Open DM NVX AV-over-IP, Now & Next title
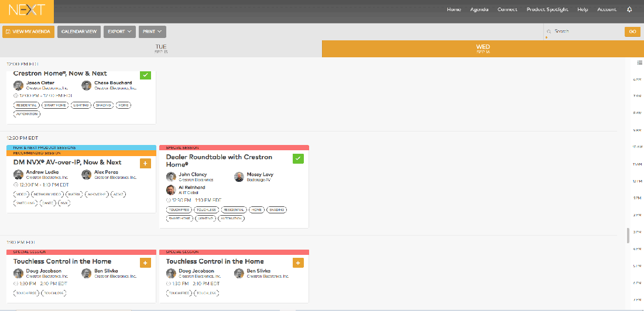 coord(67,162)
